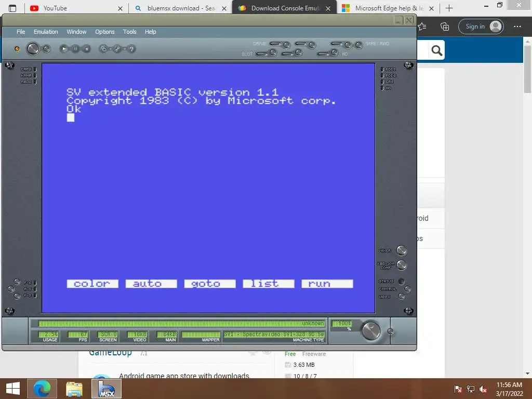
Task: Click the HD insert knob
Action: 334,52
